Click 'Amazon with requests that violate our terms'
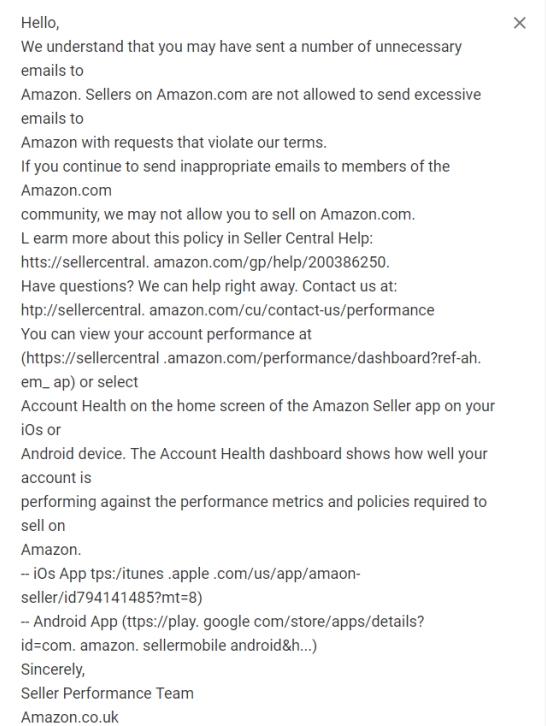 (174, 142)
